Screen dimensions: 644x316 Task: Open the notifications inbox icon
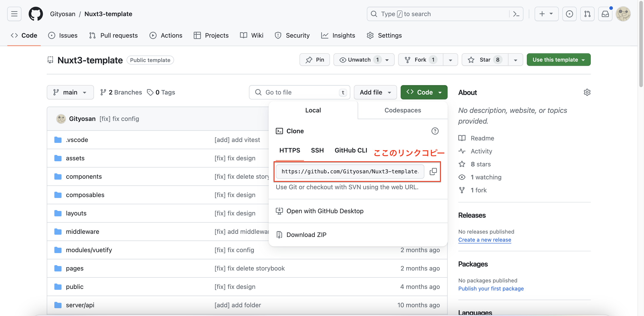(605, 14)
